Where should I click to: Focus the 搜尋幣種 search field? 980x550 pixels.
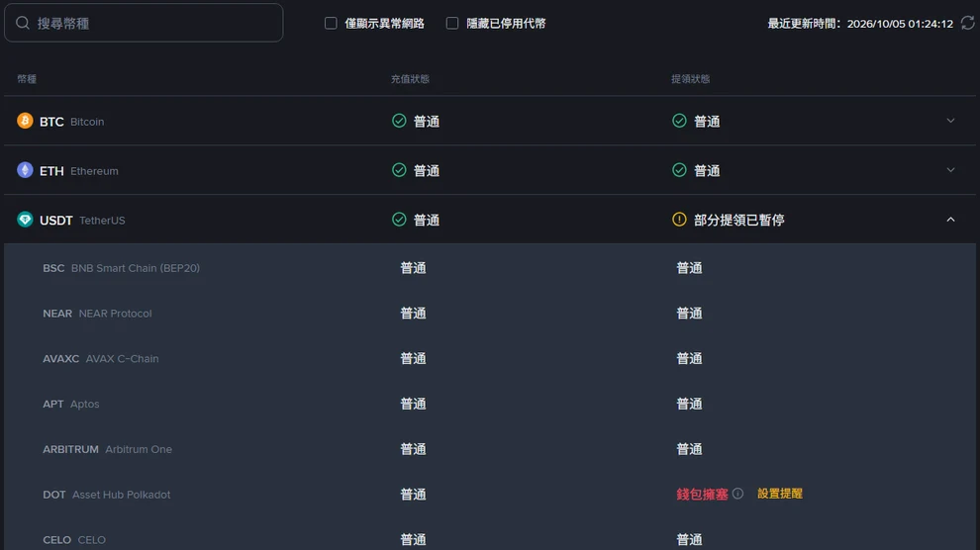pyautogui.click(x=144, y=23)
